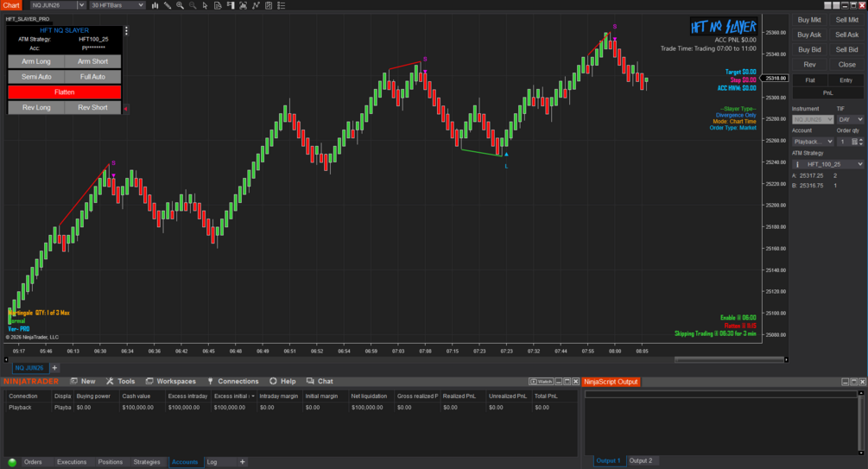
Task: Click the chart horizontal scrollbar thumb
Action: click(728, 360)
